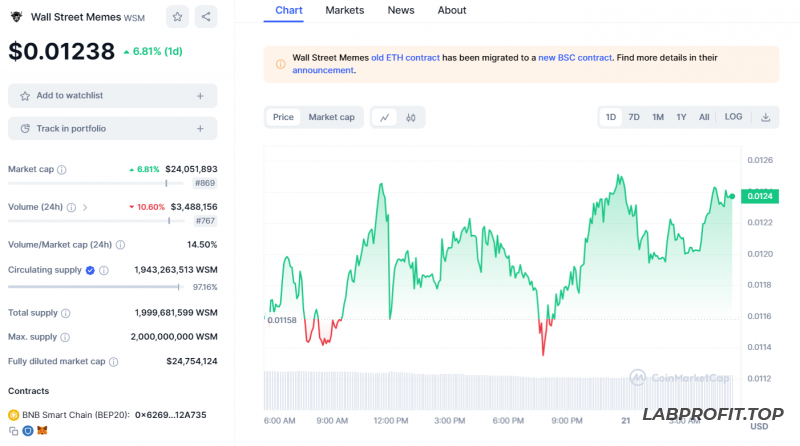Copy the BNB Smart Chain contract address

tap(14, 431)
